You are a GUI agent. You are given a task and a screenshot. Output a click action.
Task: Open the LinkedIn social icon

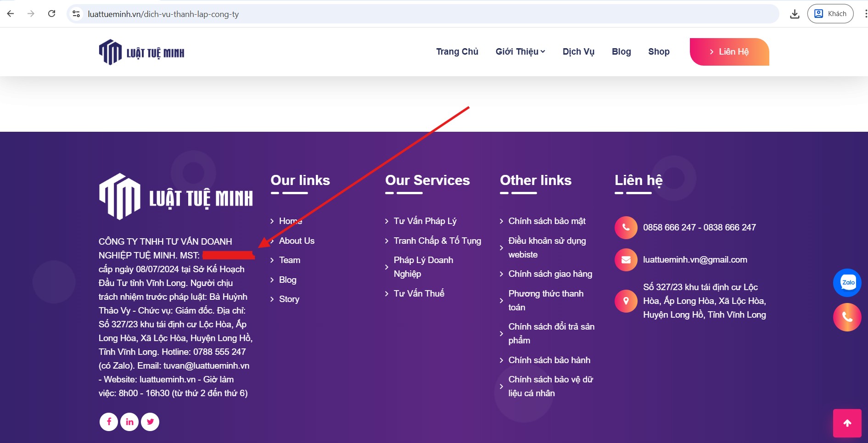coord(129,421)
